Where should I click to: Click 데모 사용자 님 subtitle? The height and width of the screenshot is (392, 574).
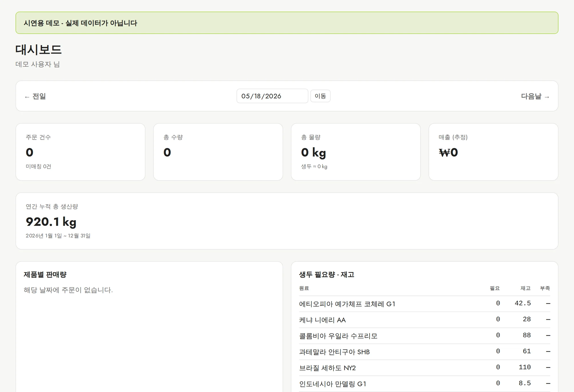pos(38,64)
